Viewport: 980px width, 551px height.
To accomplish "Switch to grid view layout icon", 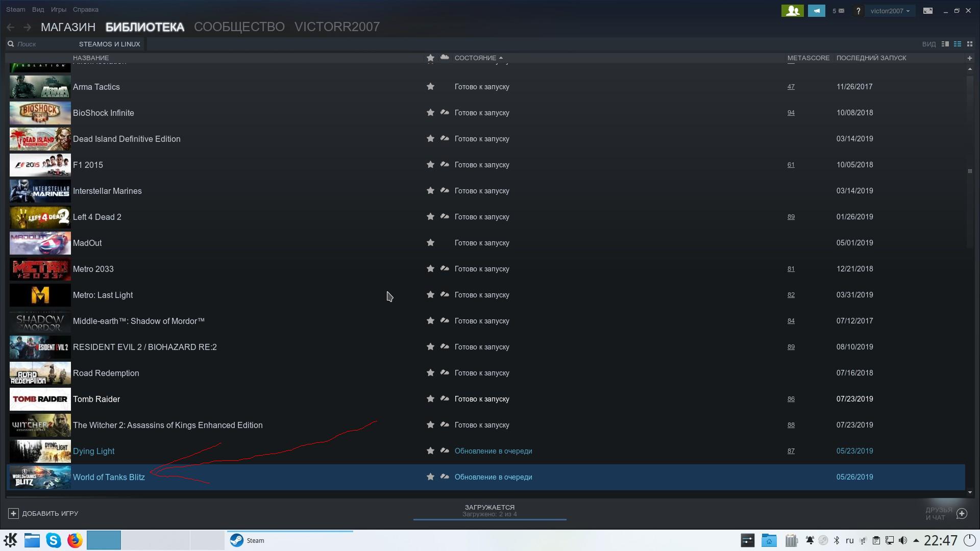I will (970, 44).
